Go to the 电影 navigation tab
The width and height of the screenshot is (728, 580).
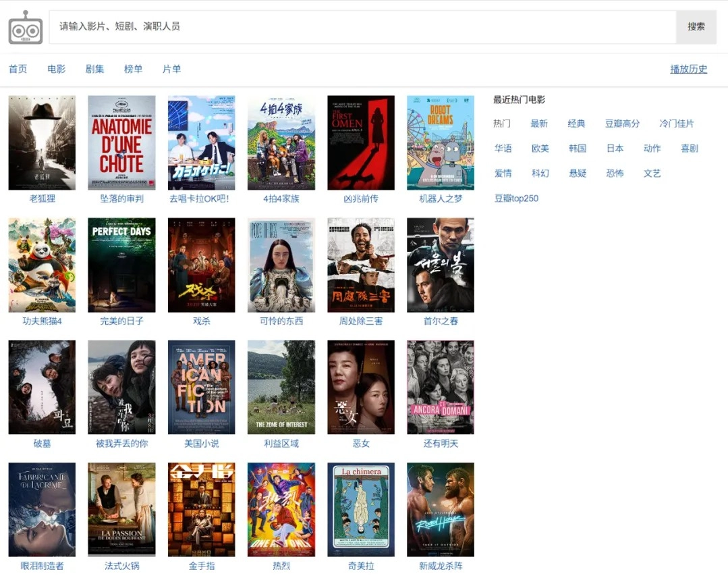57,69
